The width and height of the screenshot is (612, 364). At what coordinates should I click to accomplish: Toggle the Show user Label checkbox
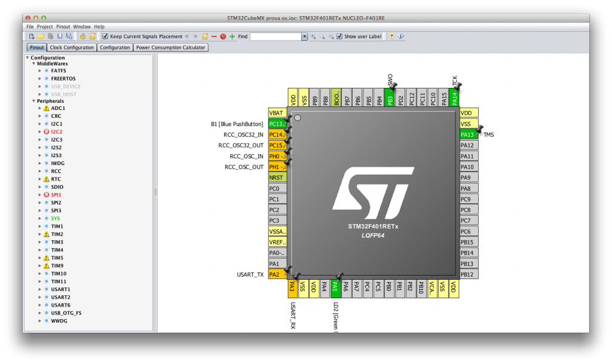click(339, 36)
